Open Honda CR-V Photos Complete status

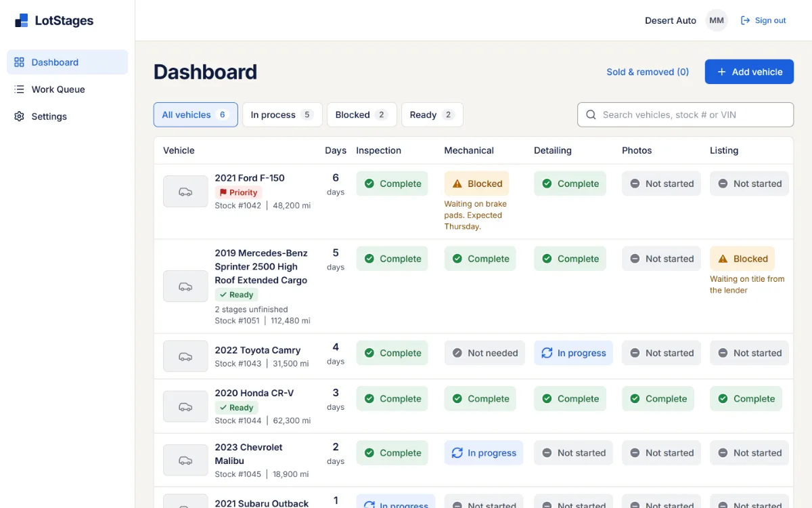click(x=658, y=399)
